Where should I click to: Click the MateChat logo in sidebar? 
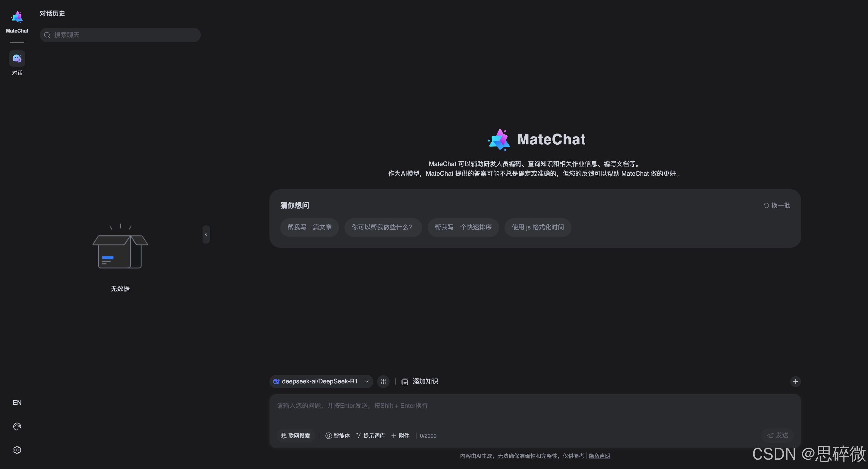[x=17, y=17]
